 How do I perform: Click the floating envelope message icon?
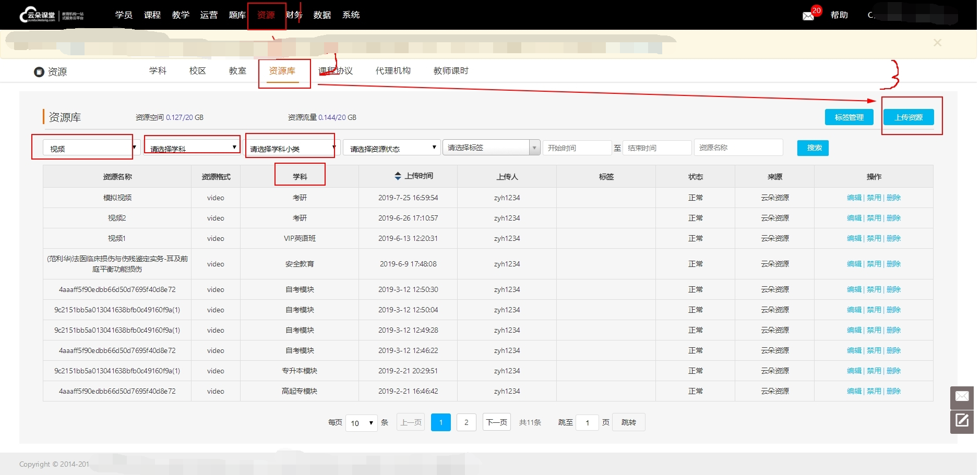962,397
